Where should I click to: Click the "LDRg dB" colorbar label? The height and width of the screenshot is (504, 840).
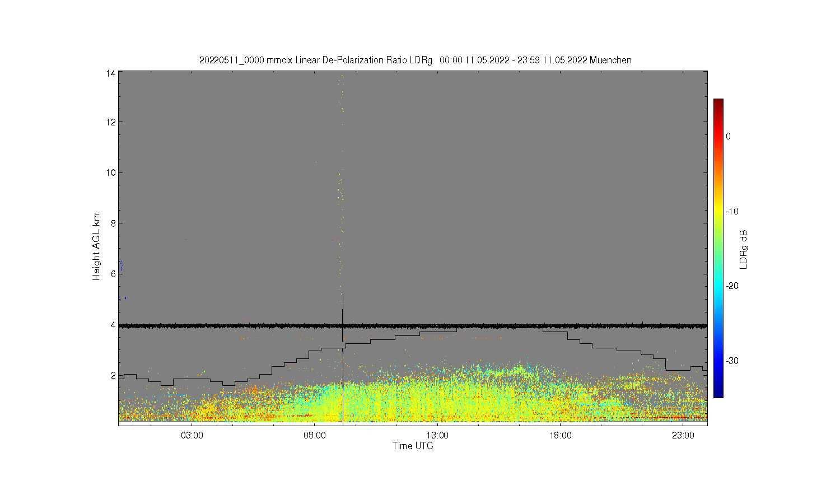point(744,250)
